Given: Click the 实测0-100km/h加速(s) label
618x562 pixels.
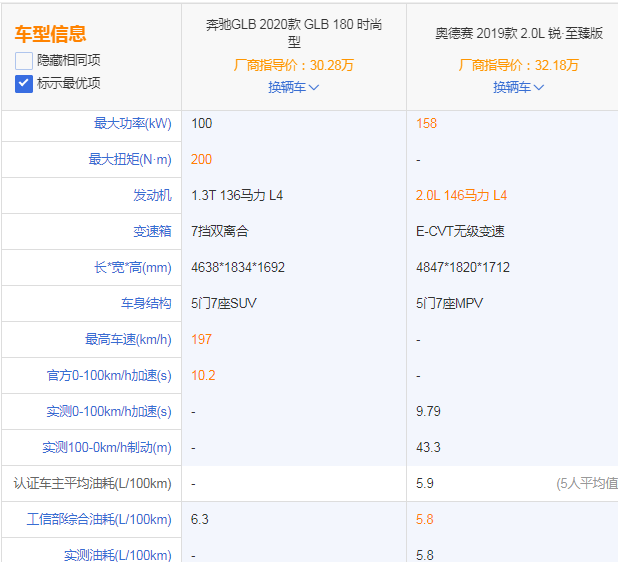Looking at the screenshot, I should pyautogui.click(x=108, y=411).
